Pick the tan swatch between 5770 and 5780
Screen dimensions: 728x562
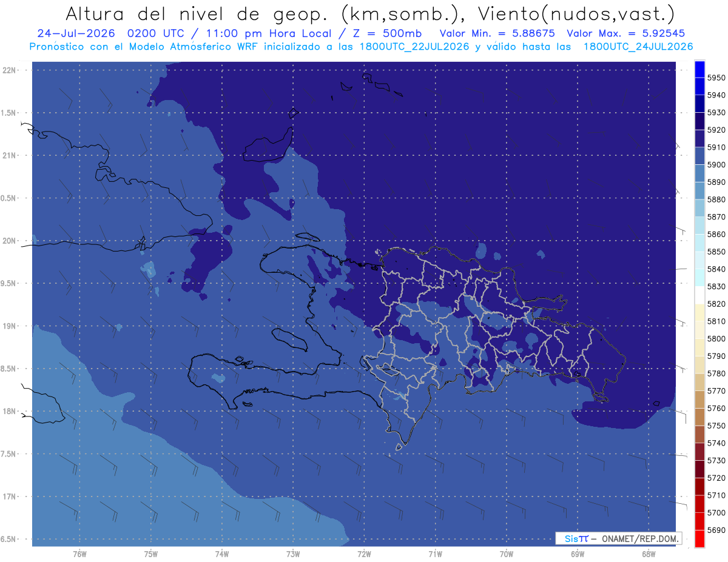click(699, 382)
